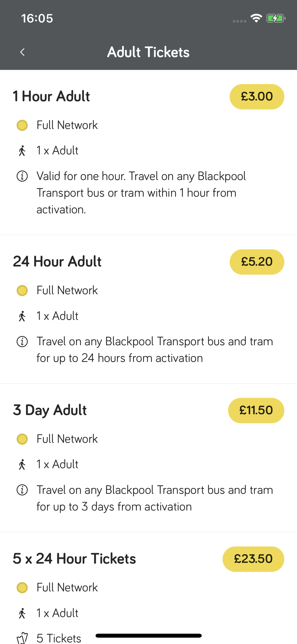Open the 24 Hour Adult ticket title
Viewport: 297px width, 644px height.
pyautogui.click(x=57, y=262)
